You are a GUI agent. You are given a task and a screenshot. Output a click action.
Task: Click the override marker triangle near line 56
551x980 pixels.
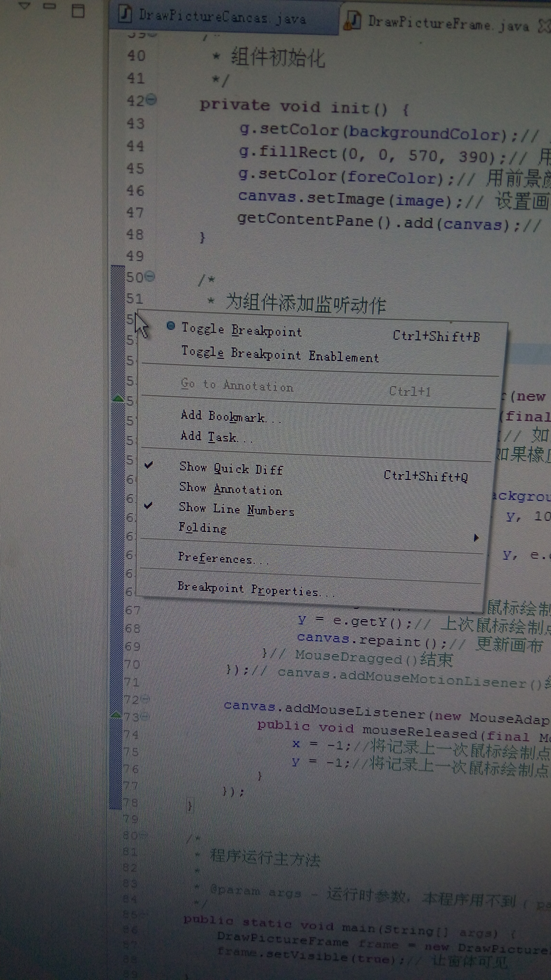(x=118, y=399)
